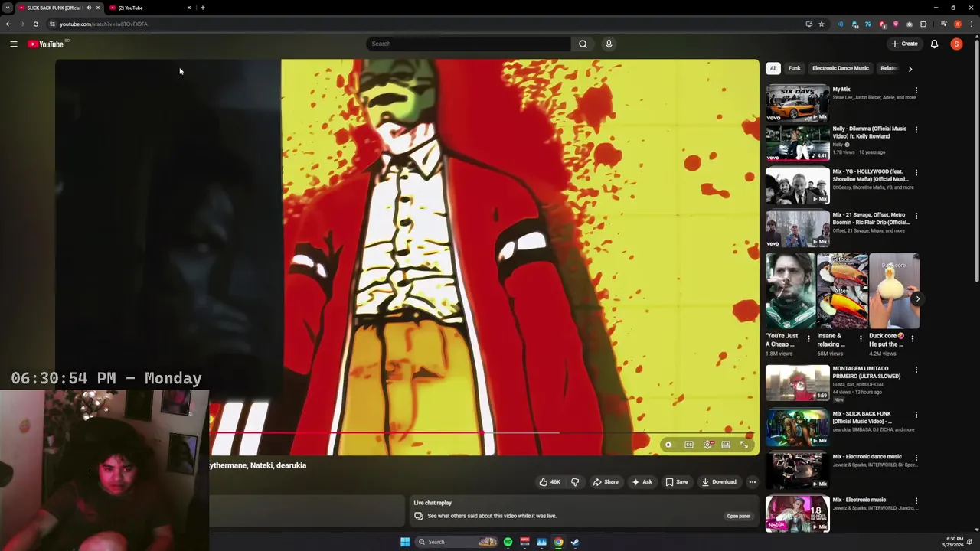
Task: Select Electronic Dance Music chip
Action: tap(841, 68)
